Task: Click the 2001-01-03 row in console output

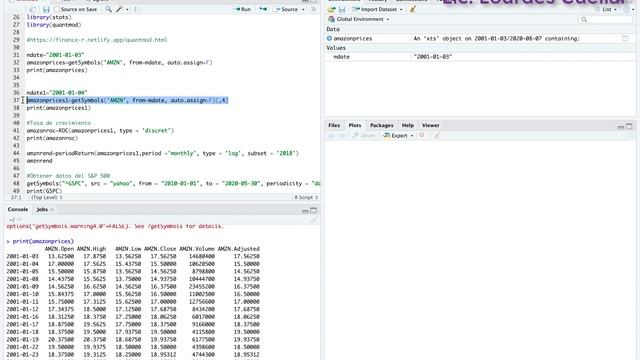Action: (x=133, y=256)
